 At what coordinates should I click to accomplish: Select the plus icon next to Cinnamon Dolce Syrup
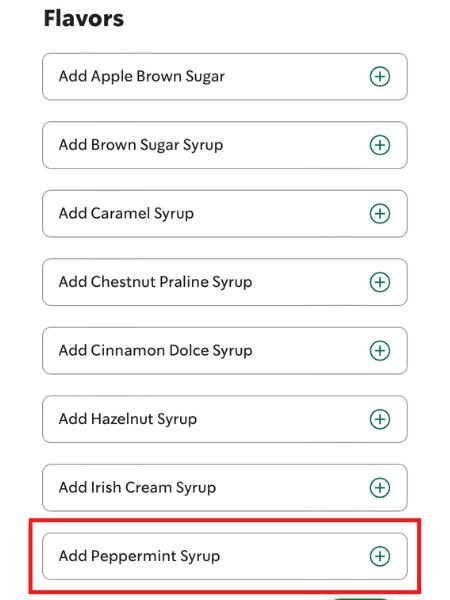click(380, 351)
